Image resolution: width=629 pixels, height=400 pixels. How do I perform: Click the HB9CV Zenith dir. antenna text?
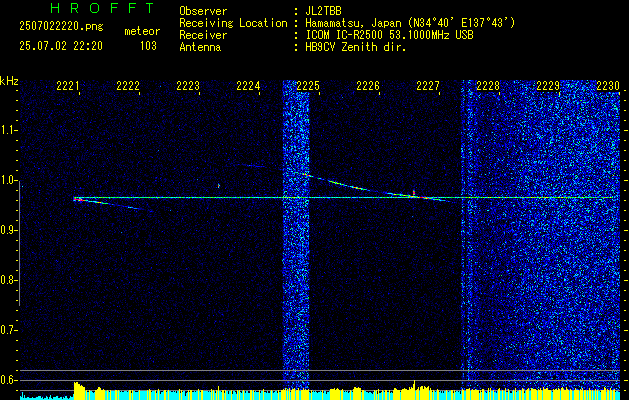point(356,47)
